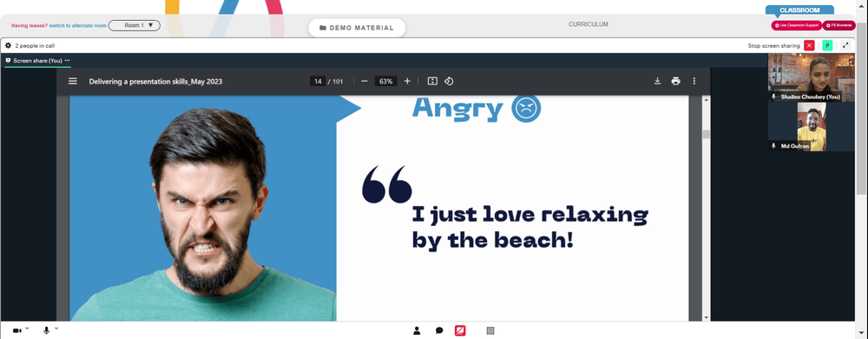
Task: Click the Stop screen sharing label
Action: tap(773, 45)
